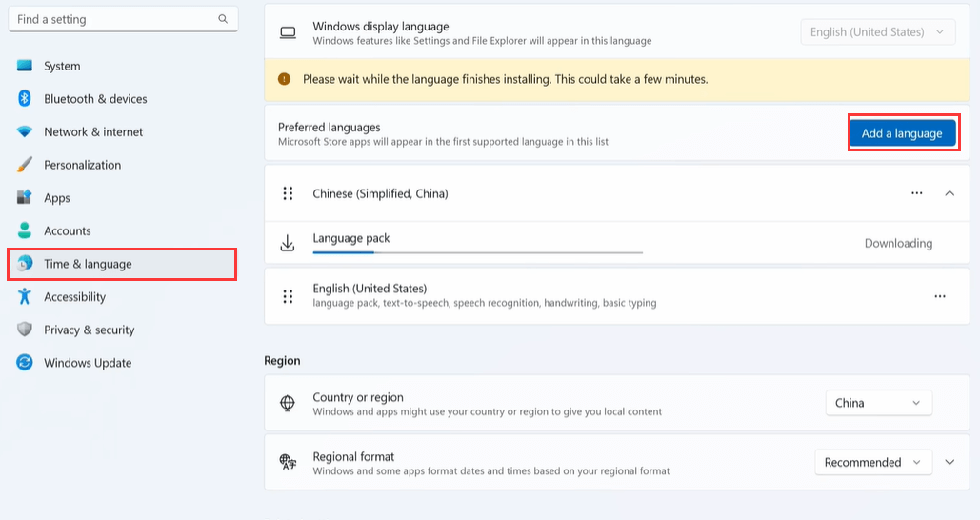Click the Find a setting search field

click(x=114, y=19)
